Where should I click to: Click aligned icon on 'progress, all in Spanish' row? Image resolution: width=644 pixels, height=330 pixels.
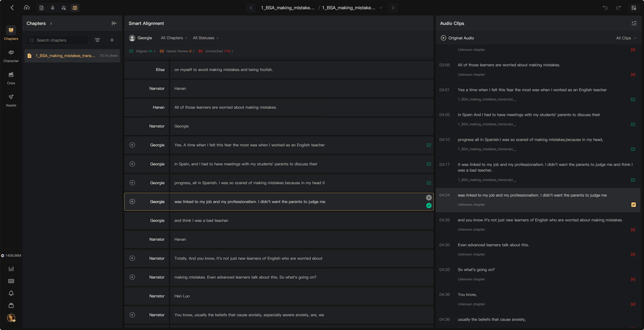(429, 183)
